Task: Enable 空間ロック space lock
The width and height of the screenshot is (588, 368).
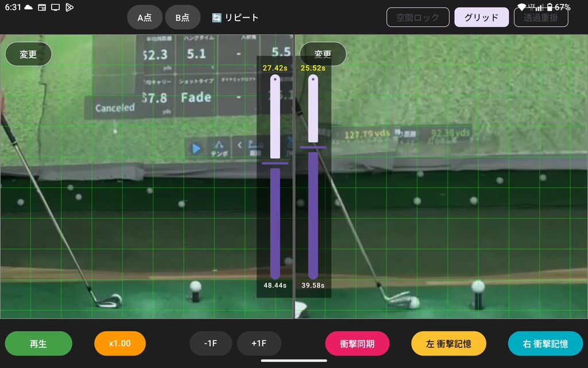Action: (x=418, y=17)
